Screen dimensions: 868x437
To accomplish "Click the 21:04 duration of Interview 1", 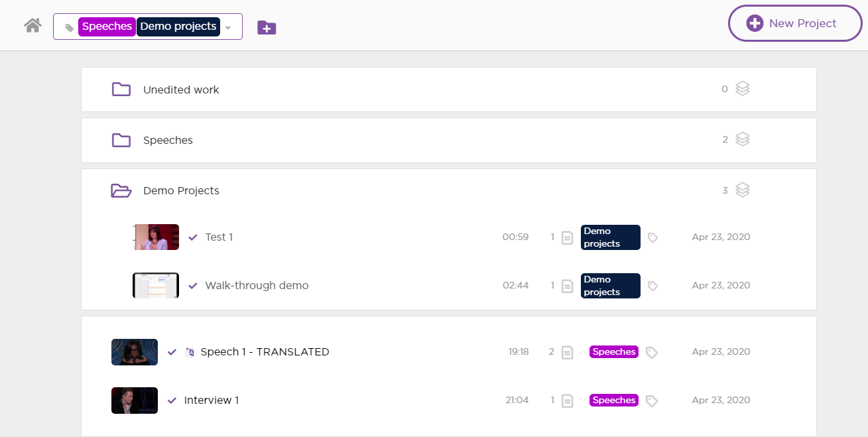I will 517,400.
